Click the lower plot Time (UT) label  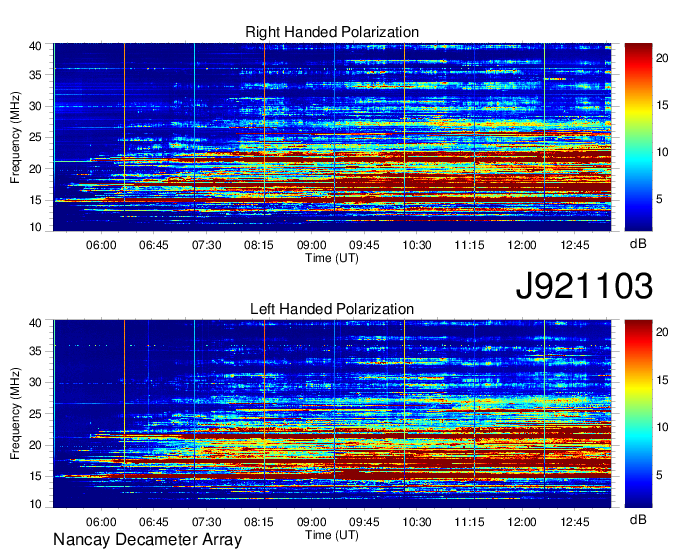332,535
